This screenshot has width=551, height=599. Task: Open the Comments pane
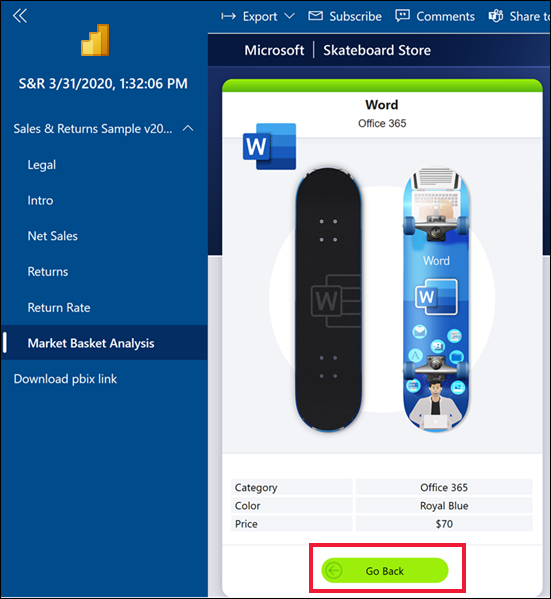pyautogui.click(x=435, y=16)
